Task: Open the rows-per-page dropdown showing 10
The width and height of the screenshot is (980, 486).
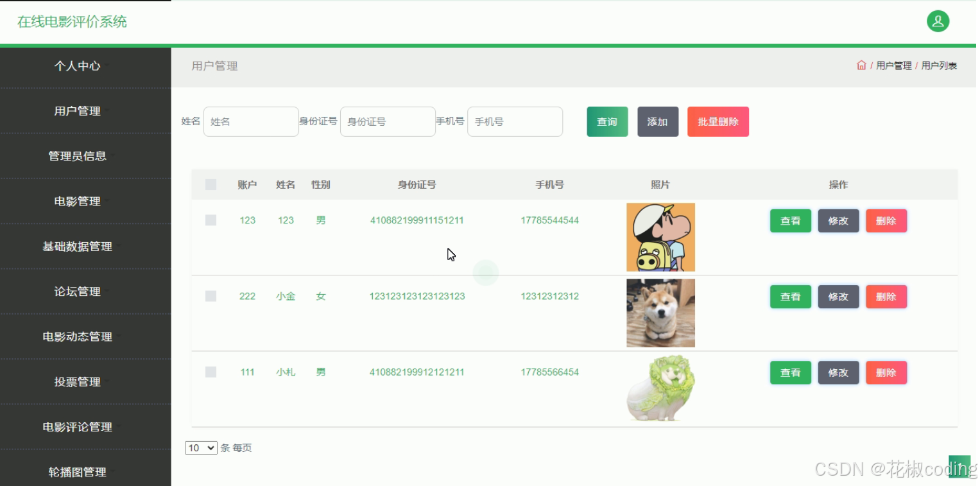Action: click(201, 448)
